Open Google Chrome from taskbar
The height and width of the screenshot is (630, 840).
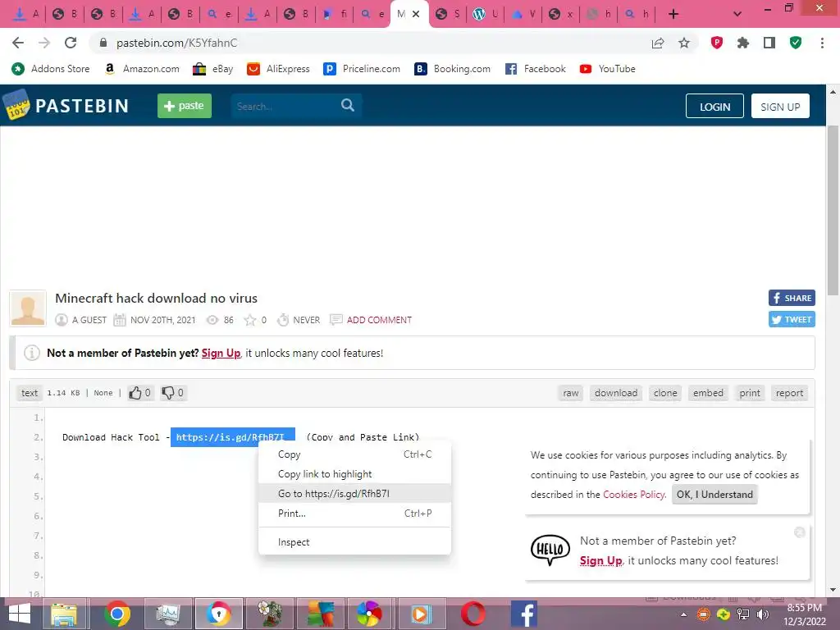[x=117, y=614]
